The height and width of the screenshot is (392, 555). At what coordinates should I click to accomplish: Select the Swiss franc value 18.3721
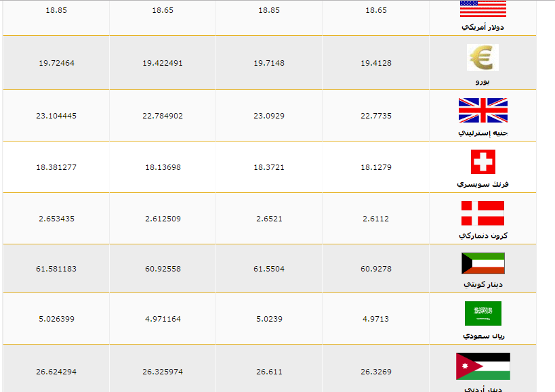pos(269,167)
